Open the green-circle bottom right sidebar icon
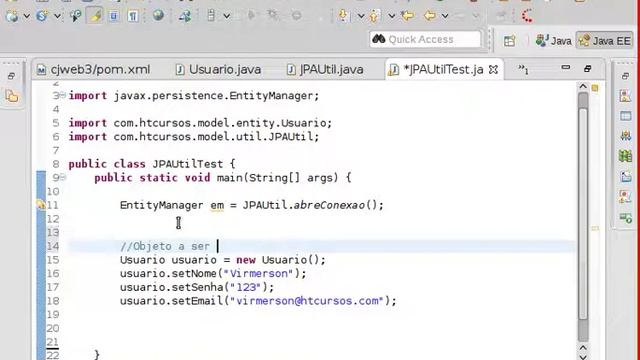Viewport: 640px width, 360px height. point(625,218)
